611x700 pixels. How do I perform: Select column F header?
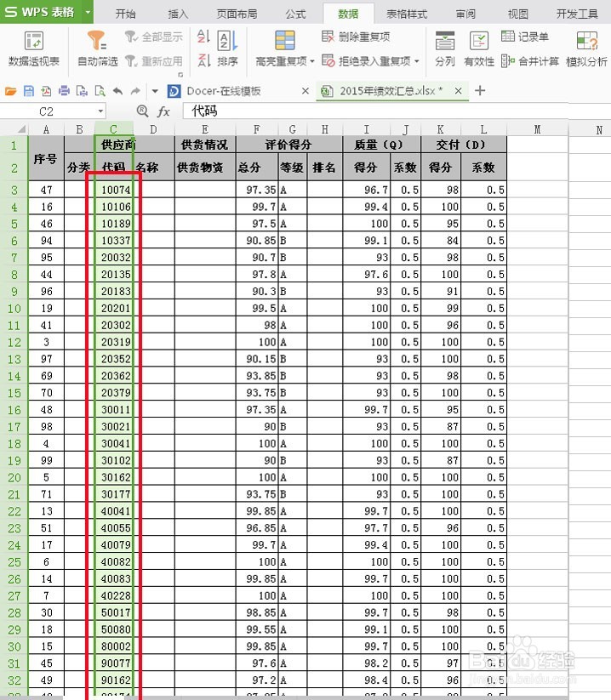coord(257,129)
